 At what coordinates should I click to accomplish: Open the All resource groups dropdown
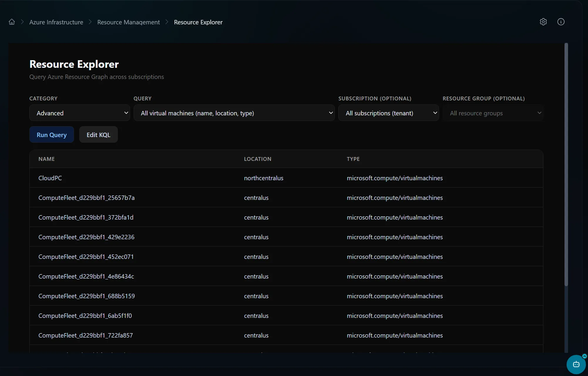tap(493, 113)
